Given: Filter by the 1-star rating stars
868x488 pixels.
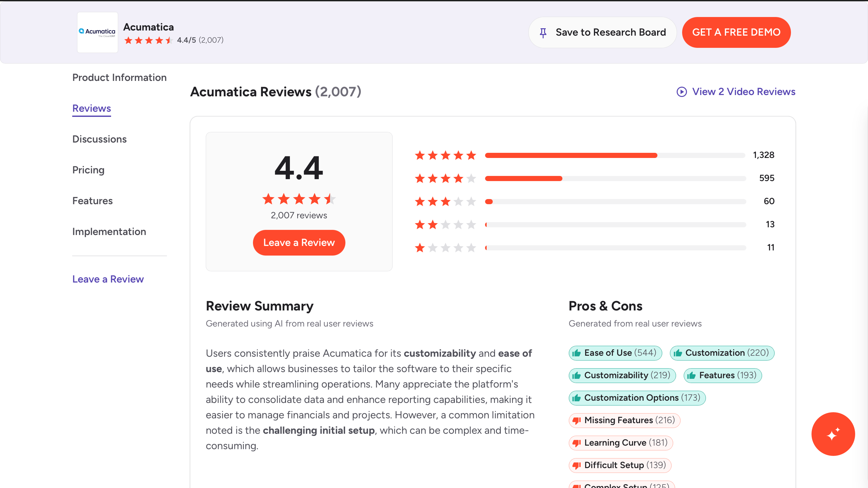Looking at the screenshot, I should (x=445, y=248).
